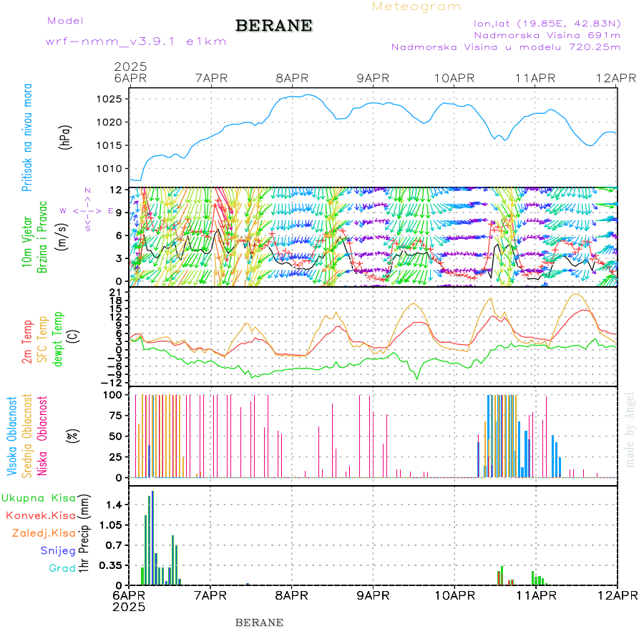Screen dimensions: 644x644
Task: Click the Grad legend entry
Action: (62, 568)
